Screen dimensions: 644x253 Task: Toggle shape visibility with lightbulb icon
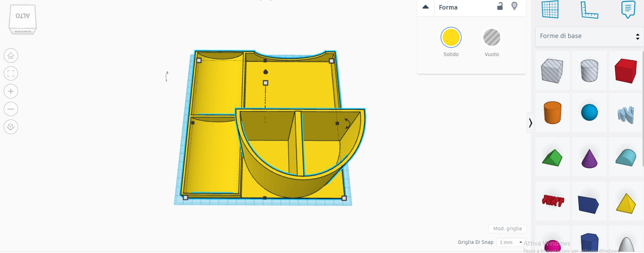[x=514, y=6]
